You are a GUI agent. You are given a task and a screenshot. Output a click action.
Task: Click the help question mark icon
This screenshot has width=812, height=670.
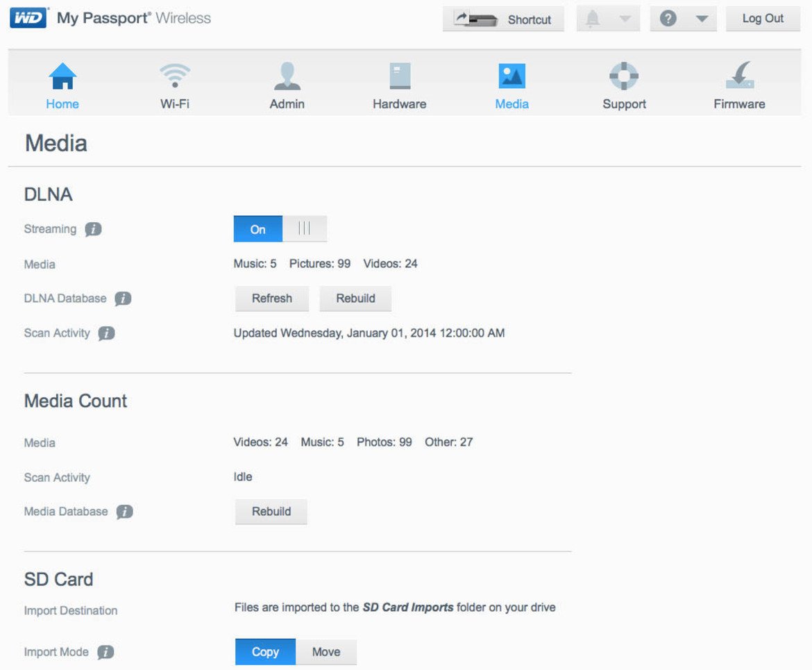coord(668,19)
